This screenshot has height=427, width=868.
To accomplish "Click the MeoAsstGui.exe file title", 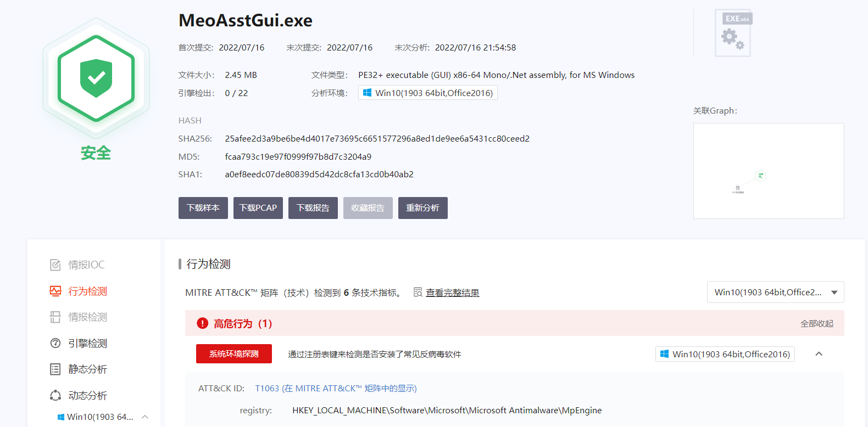I will pos(246,21).
